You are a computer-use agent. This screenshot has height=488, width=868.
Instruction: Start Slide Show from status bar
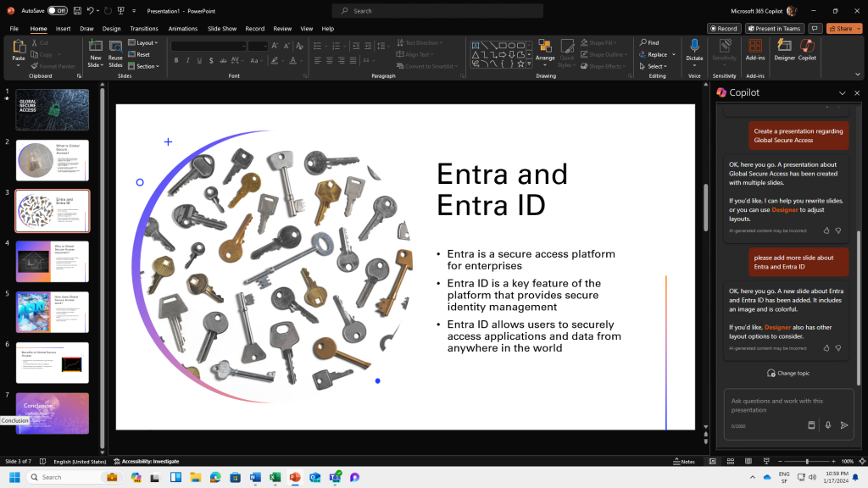766,461
